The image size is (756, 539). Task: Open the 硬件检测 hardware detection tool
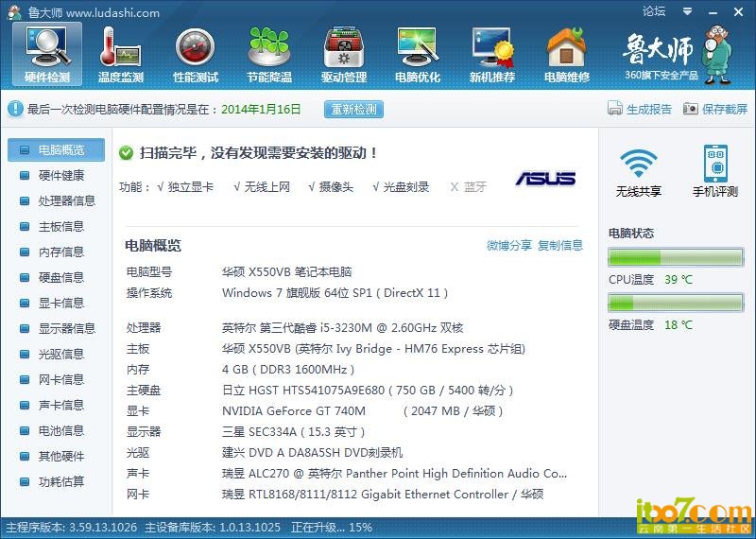pyautogui.click(x=47, y=55)
